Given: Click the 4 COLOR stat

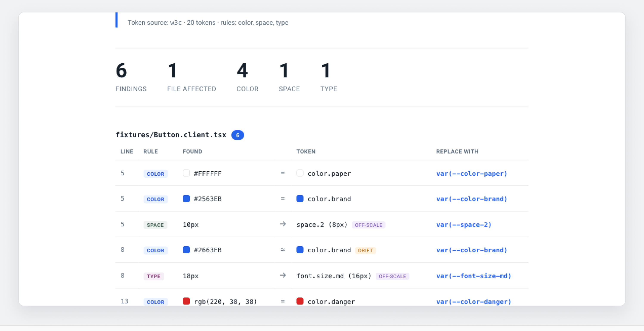Looking at the screenshot, I should coord(247,77).
